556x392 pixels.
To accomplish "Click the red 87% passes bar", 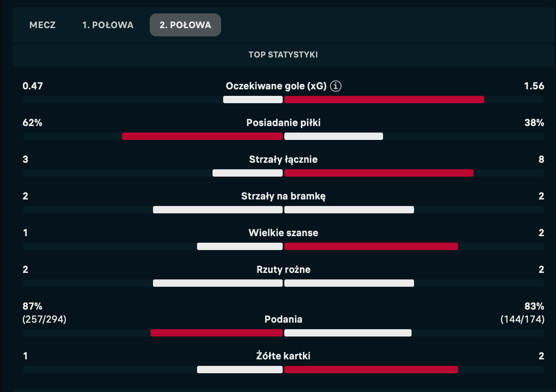I will pos(217,333).
